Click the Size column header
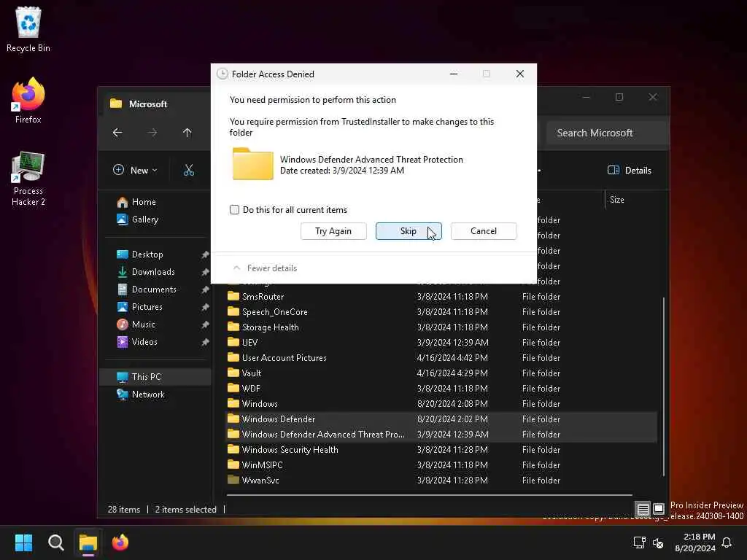This screenshot has height=560, width=747. tap(617, 200)
